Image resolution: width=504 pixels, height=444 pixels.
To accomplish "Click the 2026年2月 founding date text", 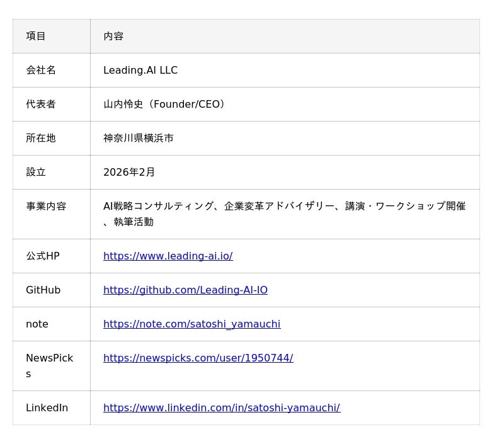I will 129,172.
